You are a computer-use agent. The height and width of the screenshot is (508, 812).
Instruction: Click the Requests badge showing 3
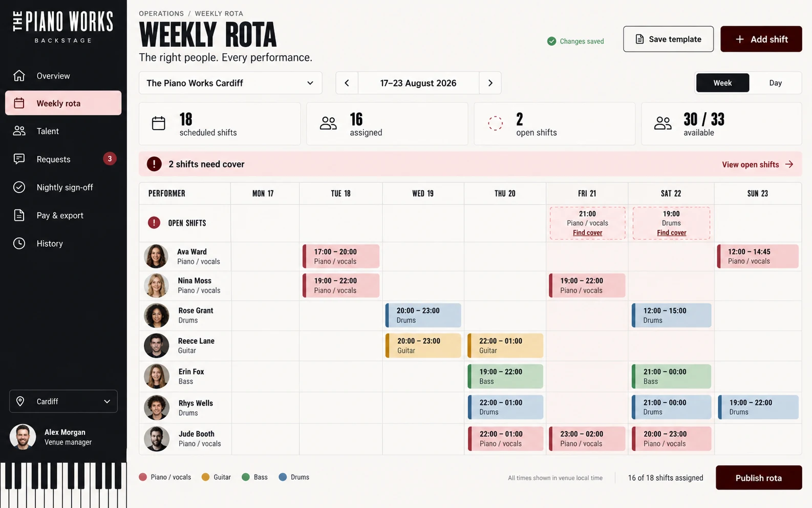click(110, 159)
